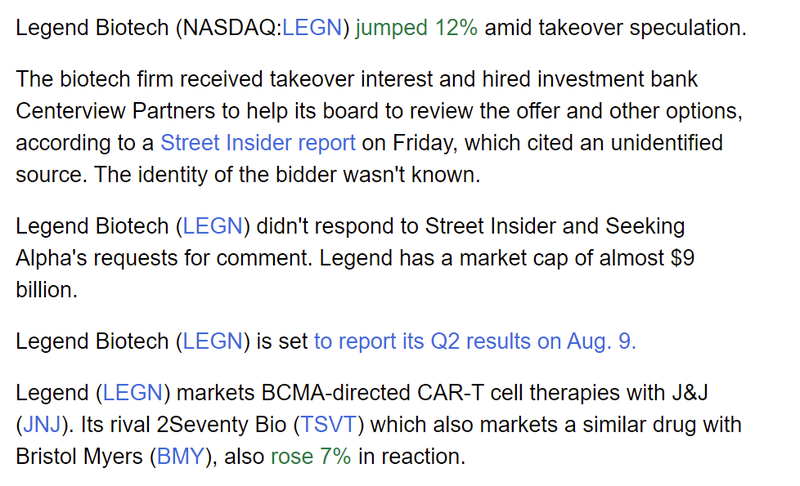Click LEGN ticker before "markets BCMA-directed"
800x486 pixels.
(x=133, y=395)
